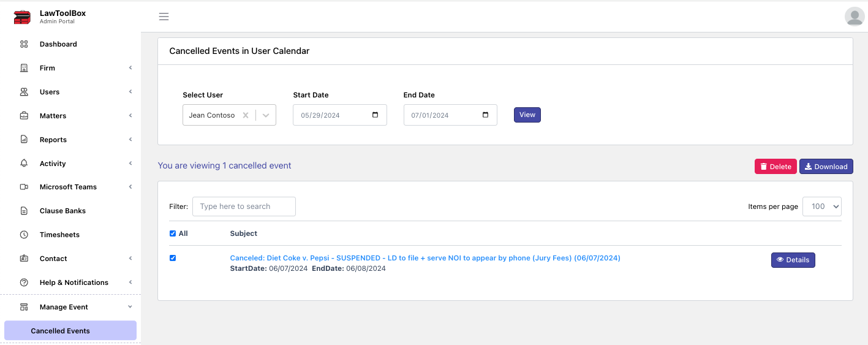Click the LawToolBox red toolbox logo

coord(22,17)
